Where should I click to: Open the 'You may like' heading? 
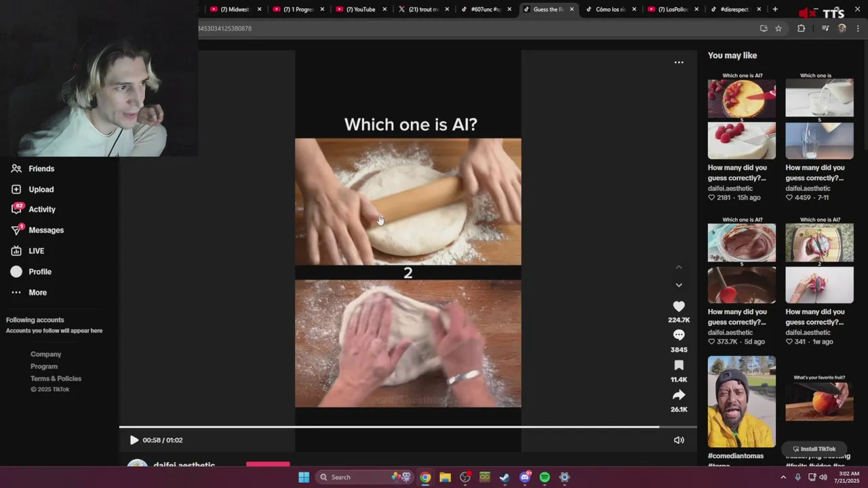pos(732,56)
